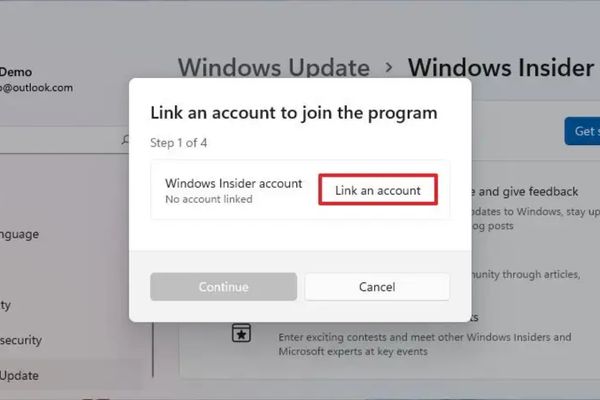This screenshot has width=600, height=400.
Task: Select the Windows Insider page title
Action: [503, 68]
